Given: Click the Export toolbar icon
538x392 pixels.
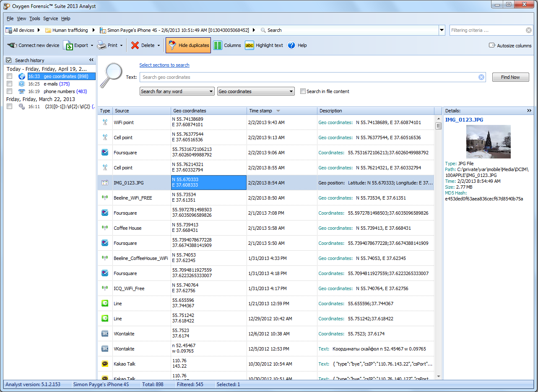Looking at the screenshot, I should (68, 45).
